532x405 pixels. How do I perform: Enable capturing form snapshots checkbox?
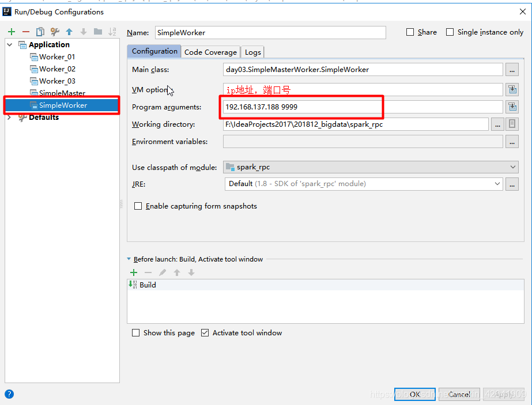138,206
